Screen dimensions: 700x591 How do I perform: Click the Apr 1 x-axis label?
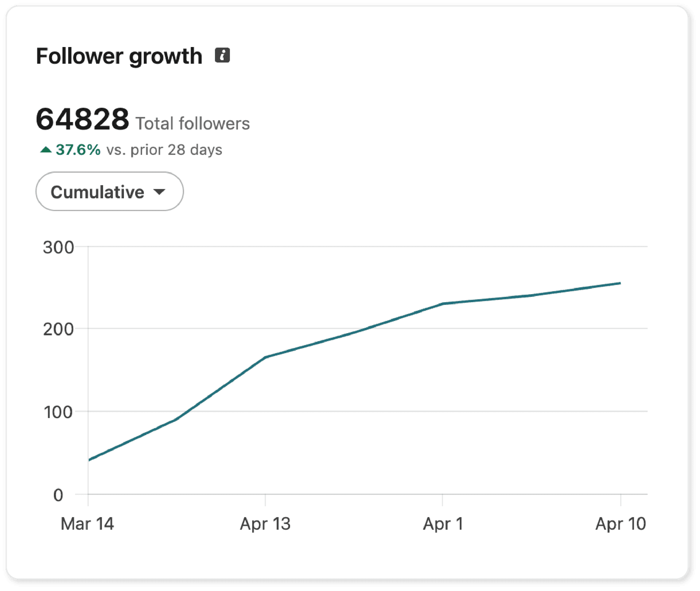pos(443,524)
